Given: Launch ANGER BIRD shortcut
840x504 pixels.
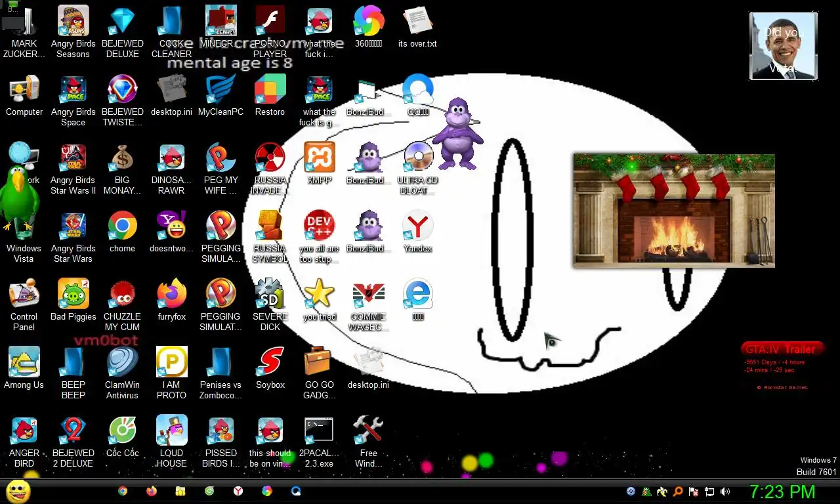Looking at the screenshot, I should coord(24,441).
